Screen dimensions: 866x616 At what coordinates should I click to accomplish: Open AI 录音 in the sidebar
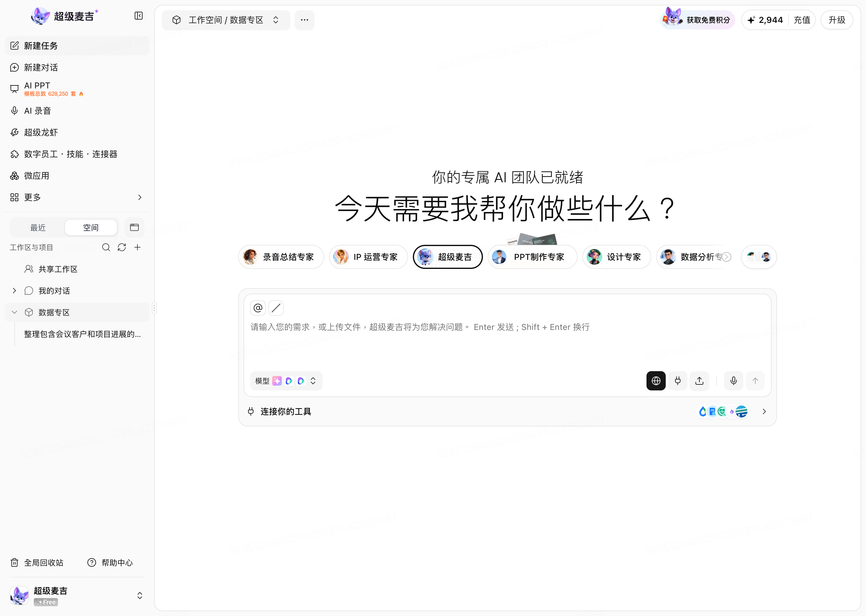tap(77, 111)
